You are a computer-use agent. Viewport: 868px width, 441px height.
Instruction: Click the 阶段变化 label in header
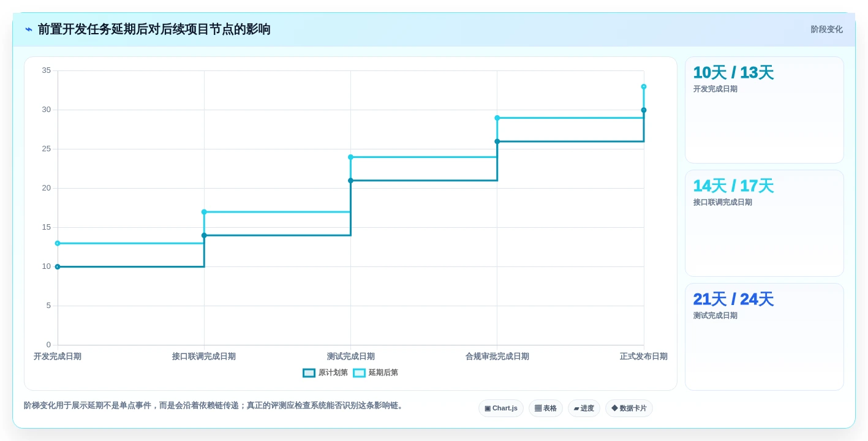(x=826, y=29)
